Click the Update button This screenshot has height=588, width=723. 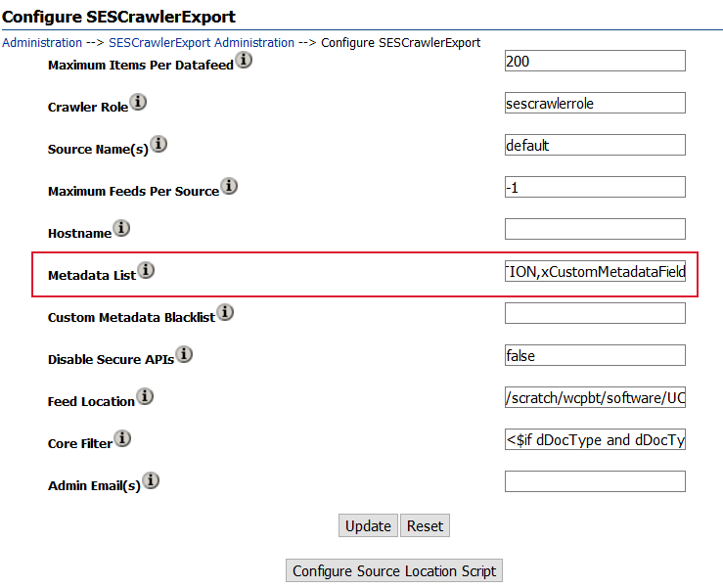tap(368, 525)
